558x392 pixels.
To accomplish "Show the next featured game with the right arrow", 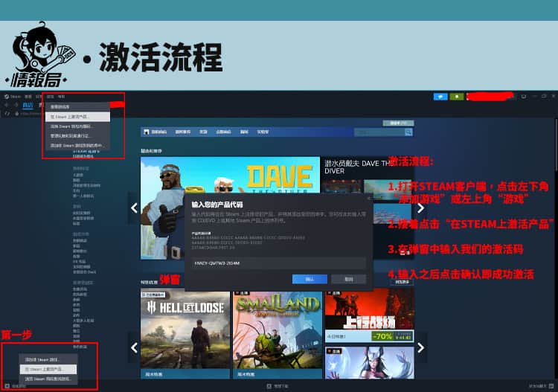I will point(420,208).
